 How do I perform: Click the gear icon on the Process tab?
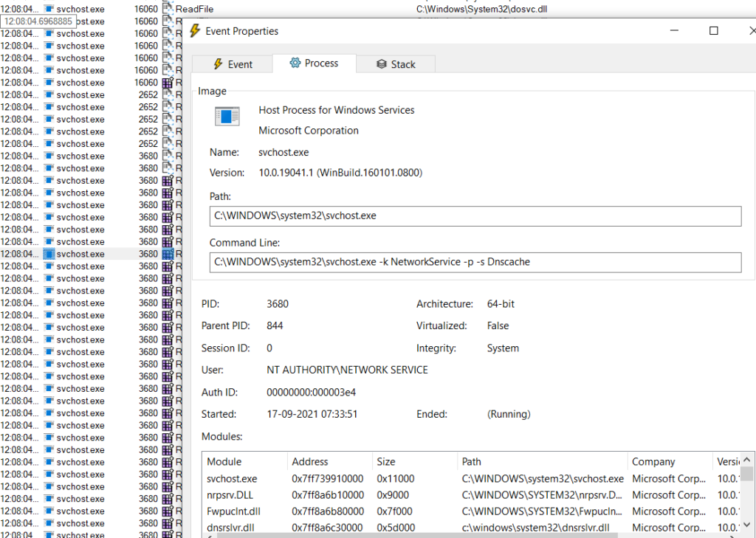295,63
